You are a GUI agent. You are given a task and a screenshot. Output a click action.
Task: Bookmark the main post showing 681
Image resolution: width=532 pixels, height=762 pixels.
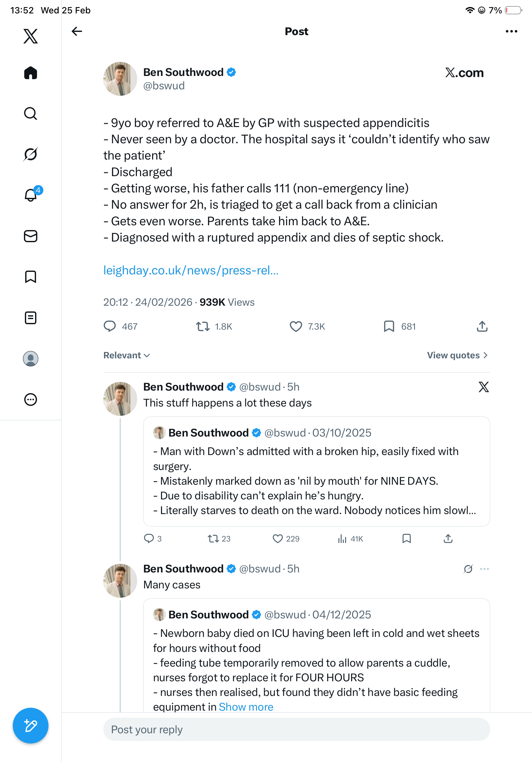(x=389, y=326)
